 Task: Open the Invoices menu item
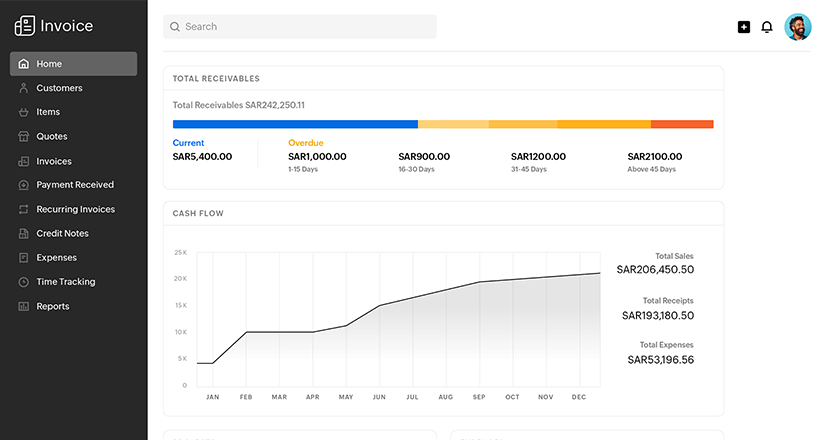tap(54, 161)
